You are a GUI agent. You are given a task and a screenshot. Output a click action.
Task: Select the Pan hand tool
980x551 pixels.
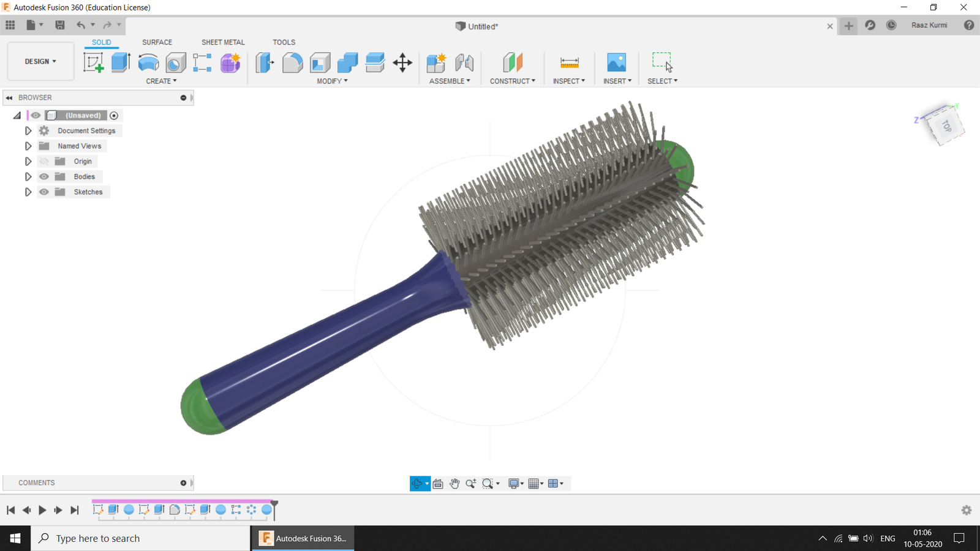coord(454,484)
